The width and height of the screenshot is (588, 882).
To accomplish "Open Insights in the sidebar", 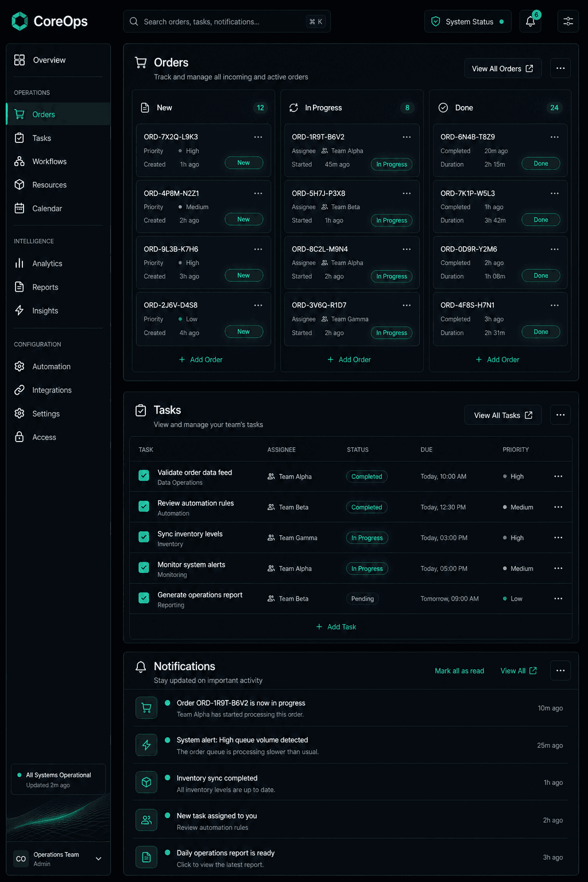I will (58, 311).
